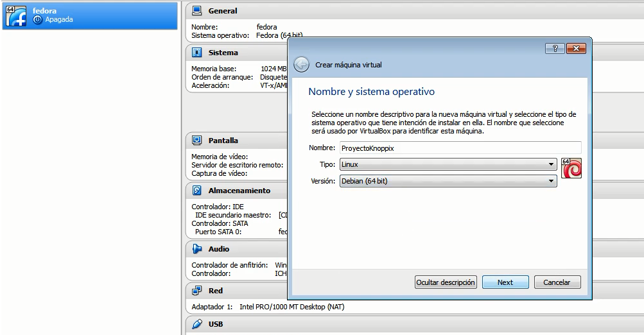Viewport: 644px width, 335px height.
Task: Select the fedora virtual machine icon
Action: 16,15
